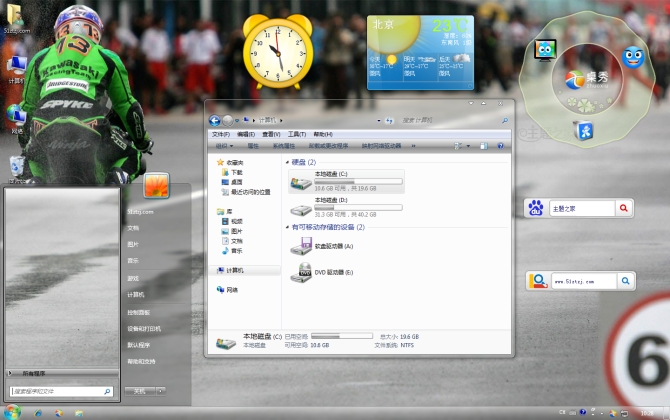The image size is (670, 420).
Task: Click the taskbar clock time
Action: click(647, 413)
